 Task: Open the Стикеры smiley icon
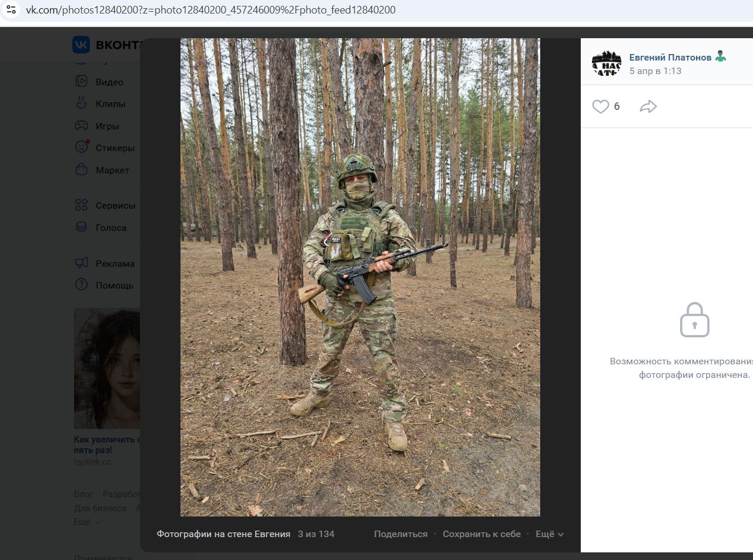click(81, 147)
